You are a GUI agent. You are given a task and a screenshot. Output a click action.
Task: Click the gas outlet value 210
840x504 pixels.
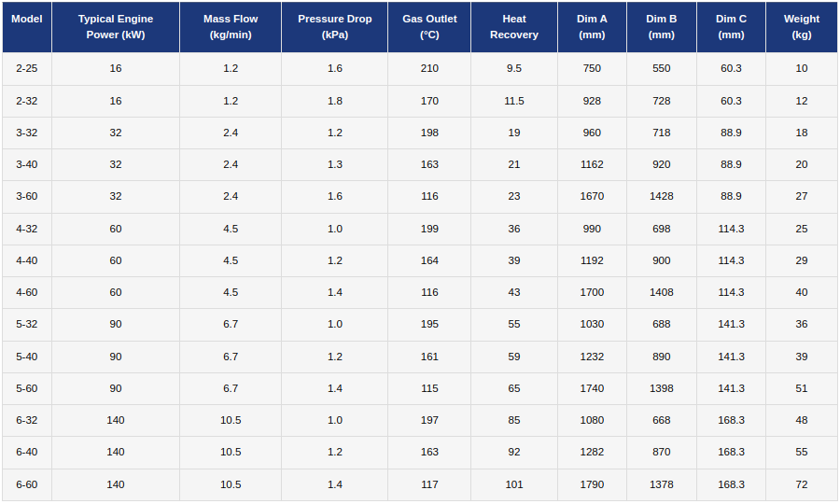[x=429, y=69]
